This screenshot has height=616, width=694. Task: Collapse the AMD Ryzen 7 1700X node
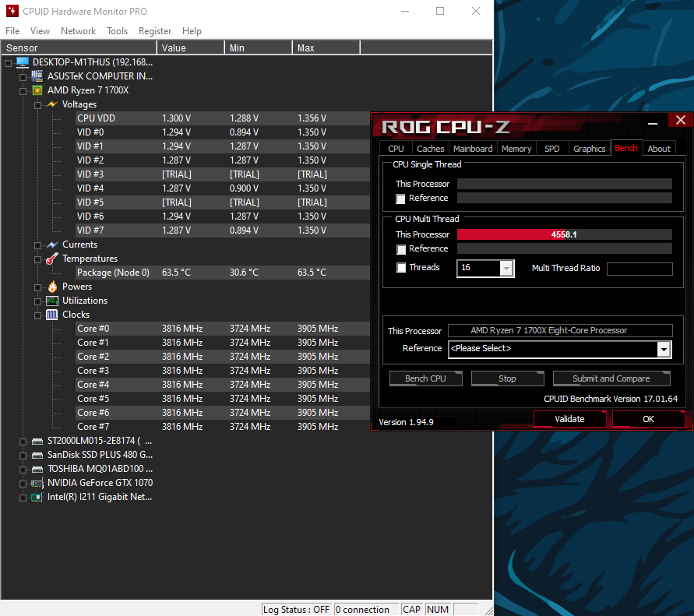click(23, 92)
